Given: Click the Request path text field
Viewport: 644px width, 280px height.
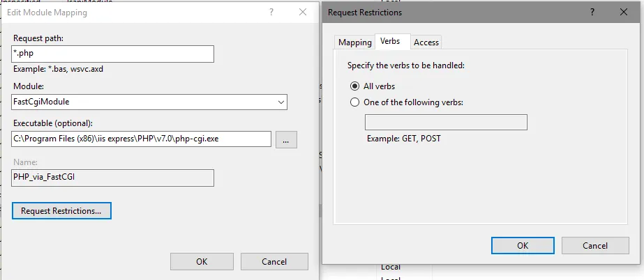Looking at the screenshot, I should click(x=113, y=54).
